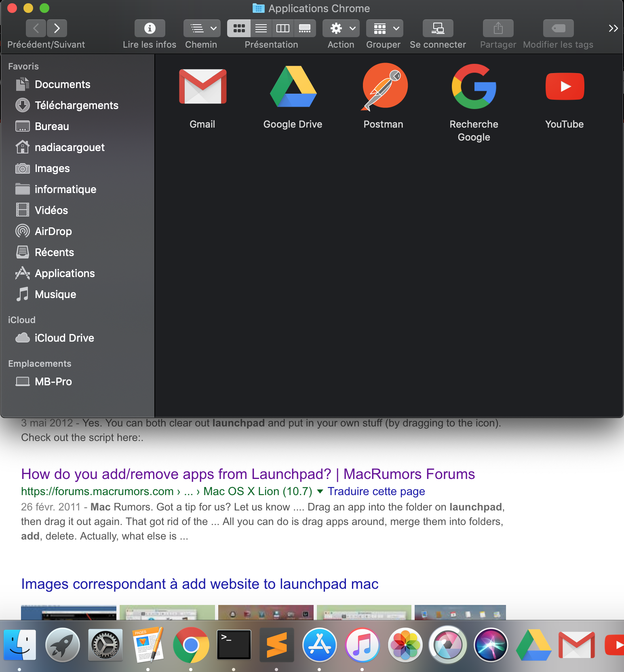The width and height of the screenshot is (624, 672).
Task: Open the Recherche Google app icon
Action: [474, 86]
